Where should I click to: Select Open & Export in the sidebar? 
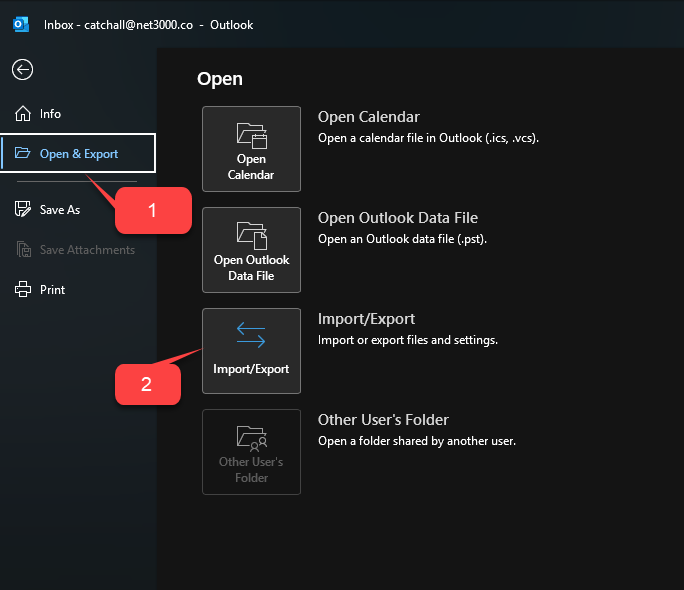(x=78, y=153)
